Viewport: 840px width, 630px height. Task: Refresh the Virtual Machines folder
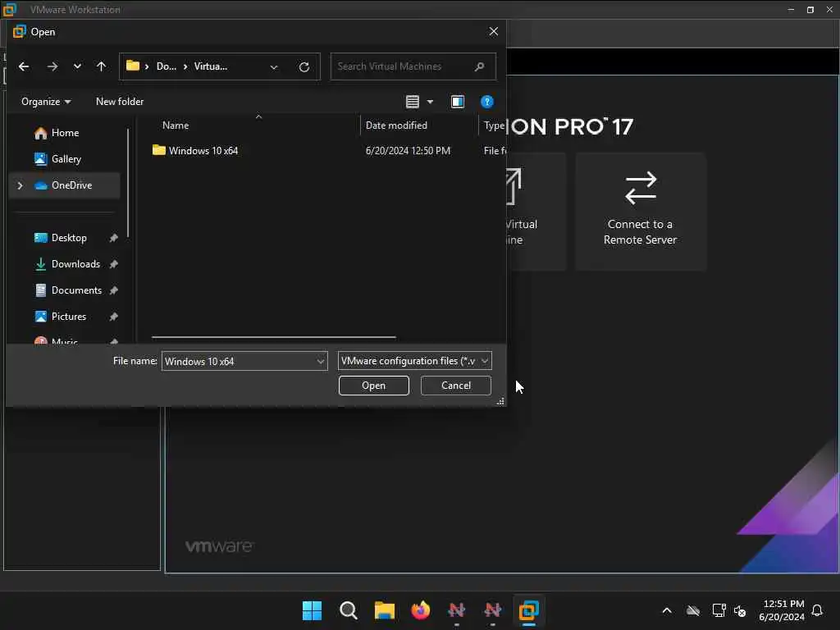coord(304,67)
